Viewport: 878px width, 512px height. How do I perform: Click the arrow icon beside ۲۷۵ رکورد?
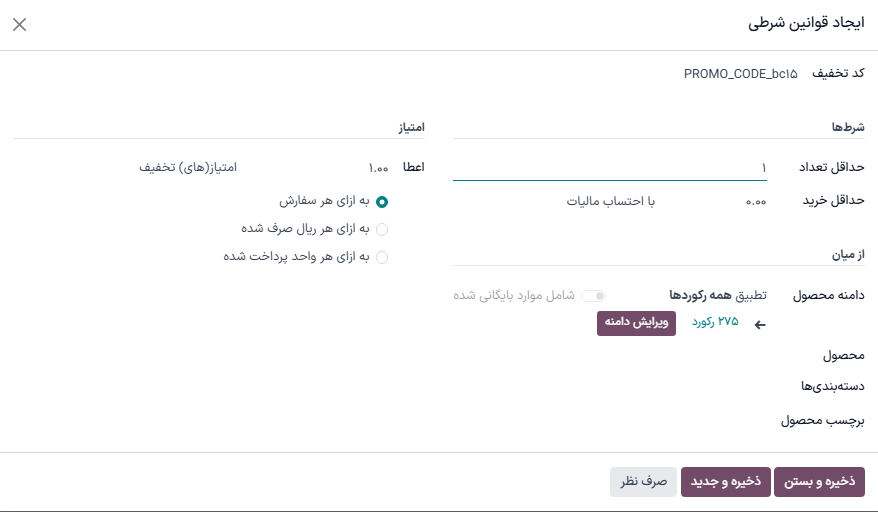pos(759,324)
